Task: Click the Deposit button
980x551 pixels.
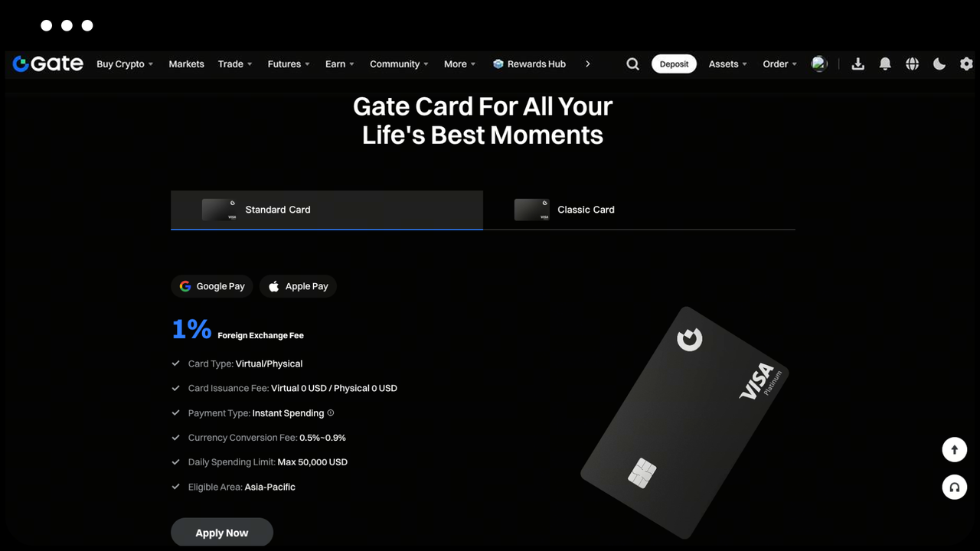Action: click(x=674, y=64)
